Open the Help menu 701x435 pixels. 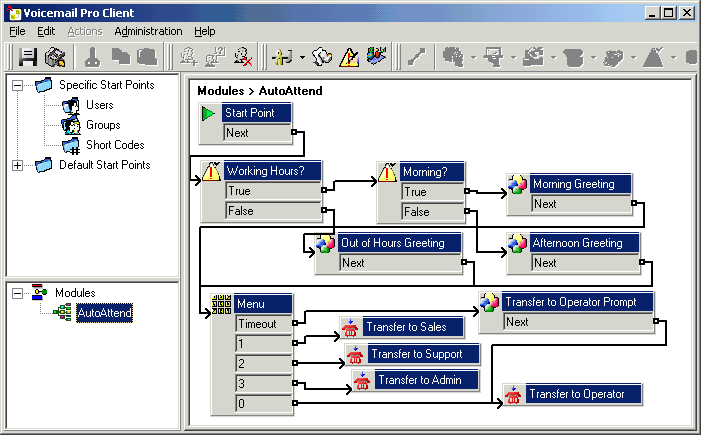(205, 31)
